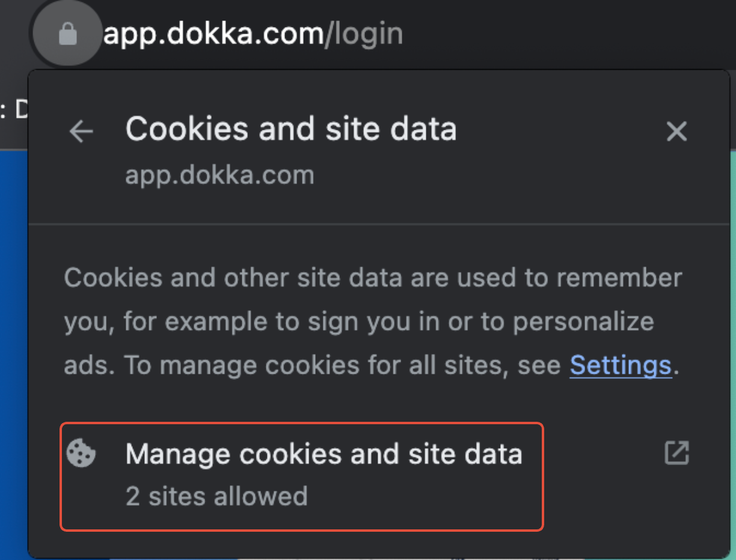The height and width of the screenshot is (560, 736).
Task: Click the app.dokka.com subtitle under the heading
Action: pyautogui.click(x=219, y=176)
